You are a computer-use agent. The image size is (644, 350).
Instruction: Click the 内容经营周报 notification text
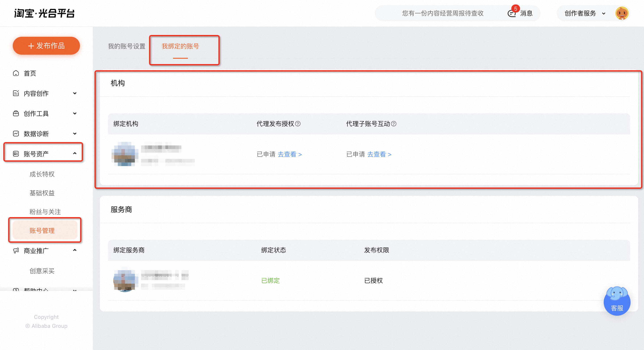(x=443, y=13)
